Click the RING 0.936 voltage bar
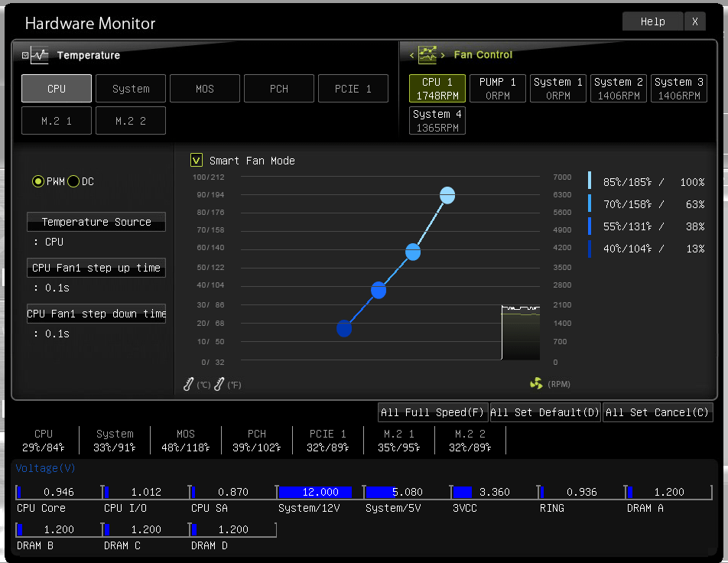 point(582,492)
